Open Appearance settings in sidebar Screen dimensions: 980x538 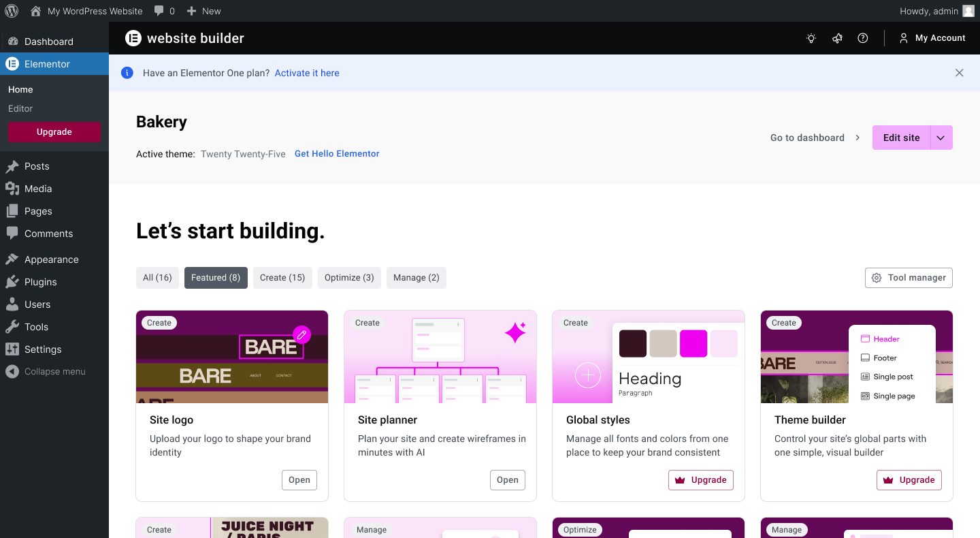tap(54, 259)
